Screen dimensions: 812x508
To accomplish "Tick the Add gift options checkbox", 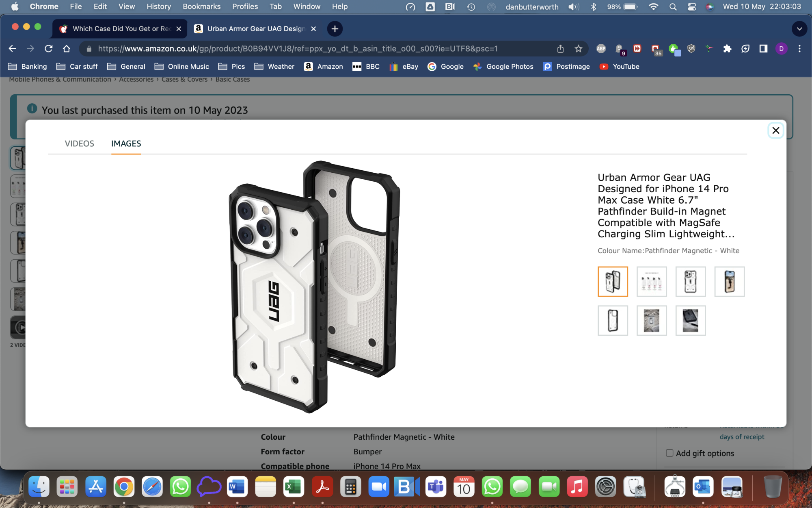I will [669, 453].
